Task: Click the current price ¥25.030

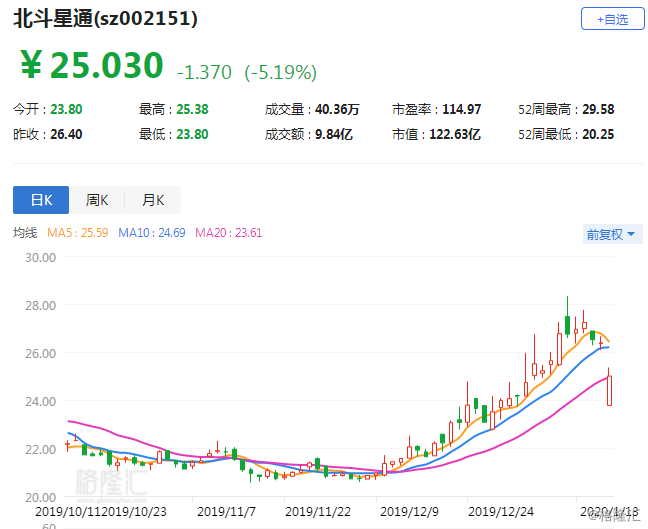Action: point(92,65)
